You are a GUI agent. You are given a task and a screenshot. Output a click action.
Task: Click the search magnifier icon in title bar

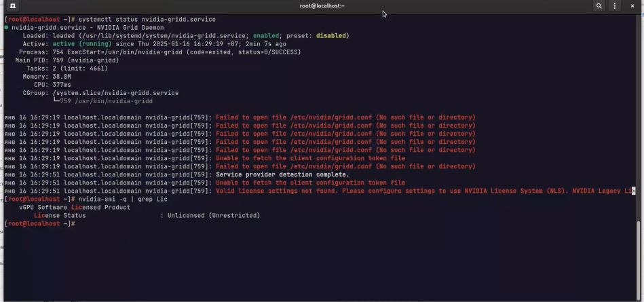pyautogui.click(x=599, y=6)
